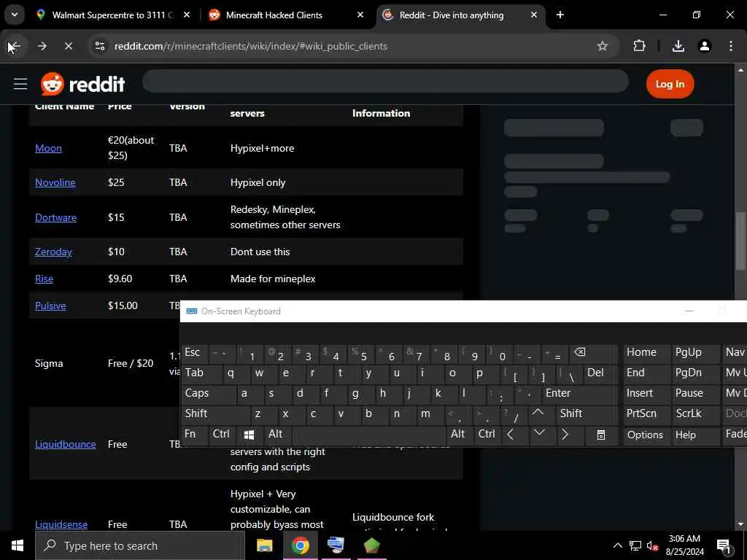
Task: Toggle right Ctrl key on On-Screen Keyboard
Action: click(x=487, y=435)
